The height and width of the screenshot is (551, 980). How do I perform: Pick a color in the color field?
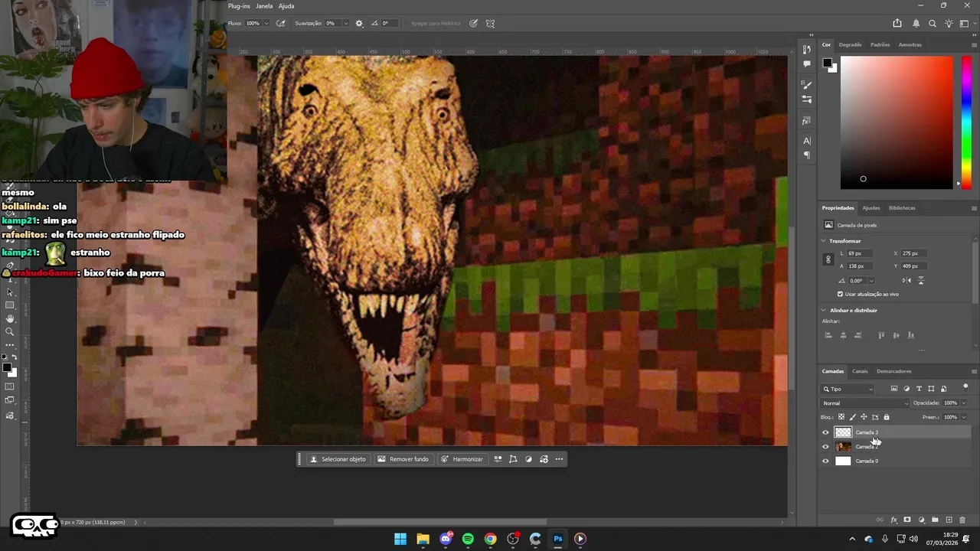(897, 122)
